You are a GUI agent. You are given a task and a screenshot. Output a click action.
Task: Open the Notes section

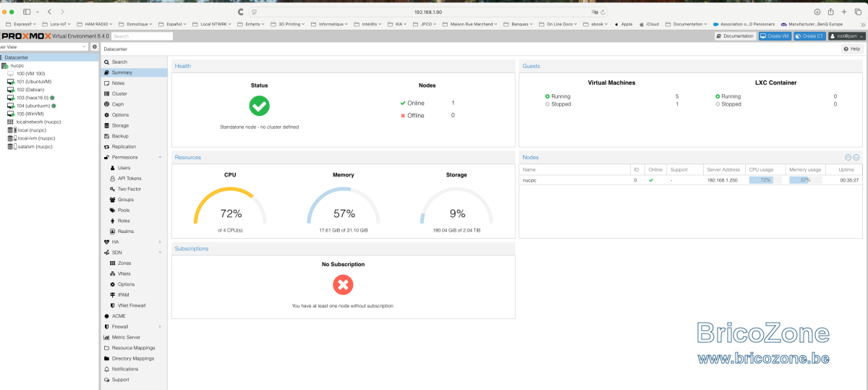pos(133,83)
